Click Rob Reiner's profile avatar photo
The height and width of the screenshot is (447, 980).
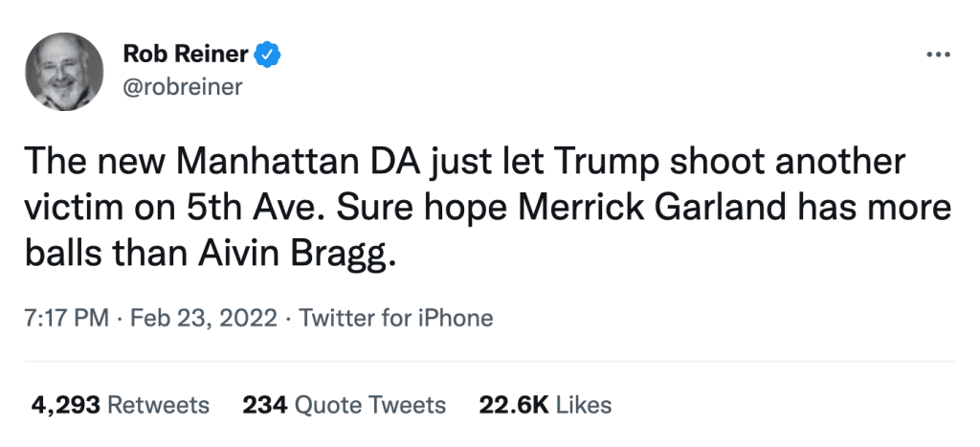tap(66, 71)
